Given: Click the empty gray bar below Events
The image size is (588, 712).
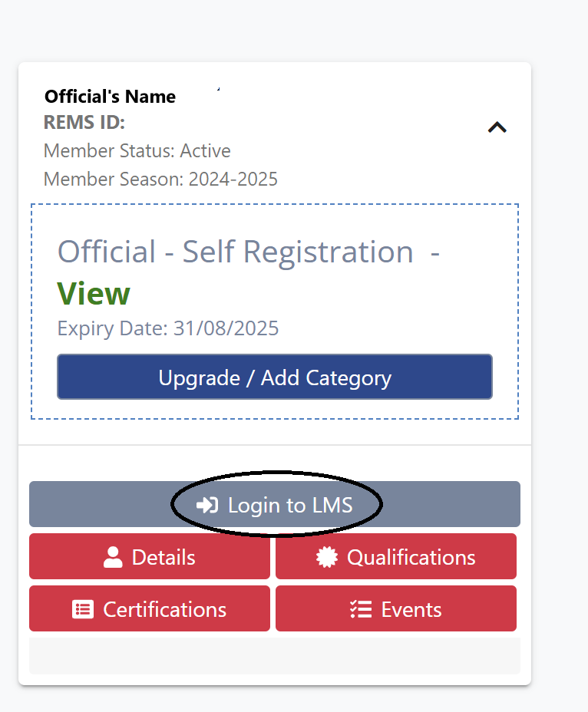Looking at the screenshot, I should point(274,656).
